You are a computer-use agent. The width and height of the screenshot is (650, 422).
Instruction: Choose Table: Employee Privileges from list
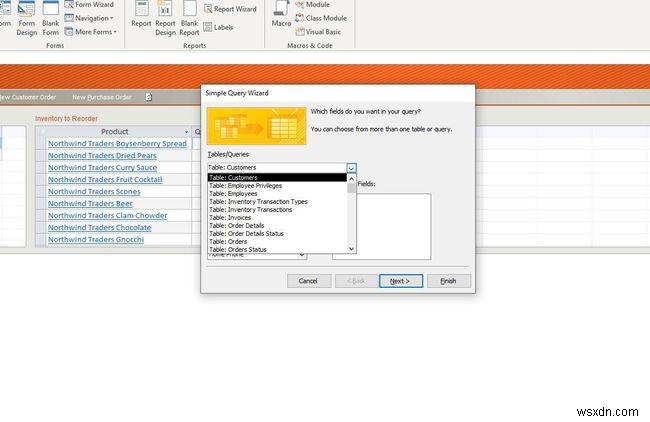pyautogui.click(x=277, y=186)
